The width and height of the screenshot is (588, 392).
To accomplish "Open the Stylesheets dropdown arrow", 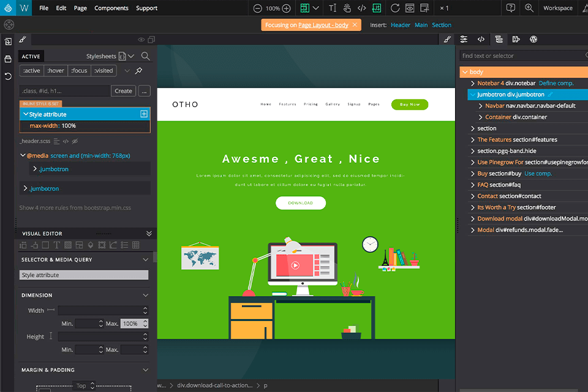I will (131, 56).
